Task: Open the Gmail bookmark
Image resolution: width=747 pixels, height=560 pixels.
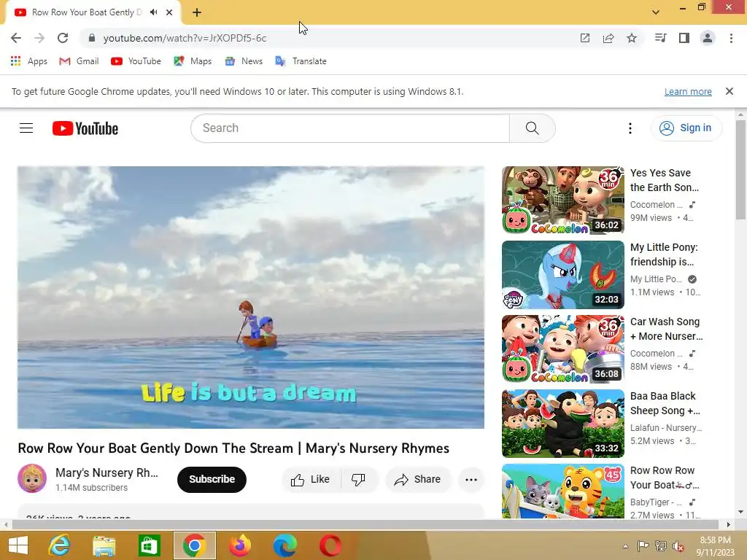Action: [x=79, y=61]
